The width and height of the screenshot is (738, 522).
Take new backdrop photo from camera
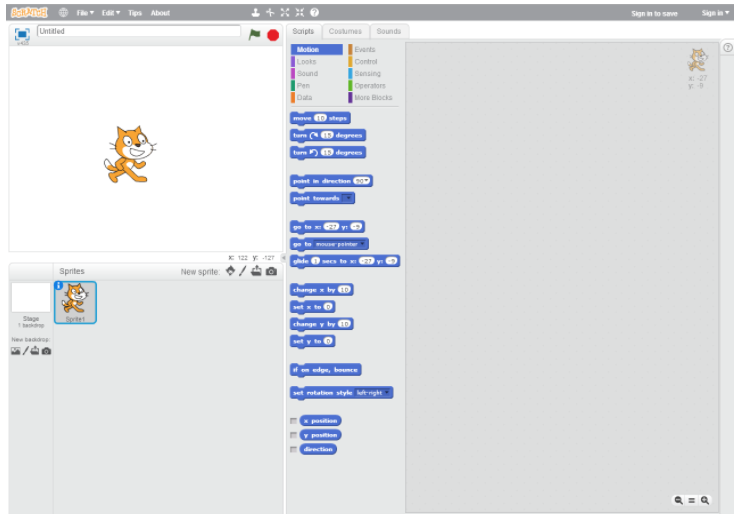[x=46, y=351]
